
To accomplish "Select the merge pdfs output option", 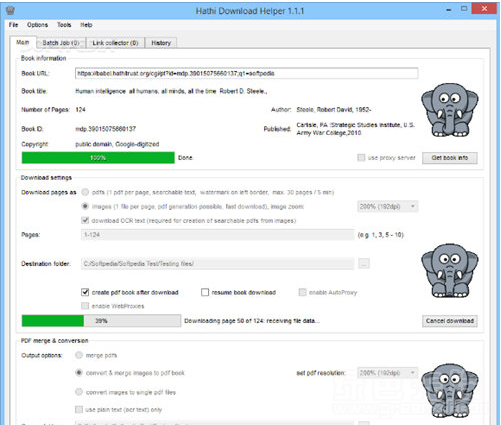I will click(79, 355).
